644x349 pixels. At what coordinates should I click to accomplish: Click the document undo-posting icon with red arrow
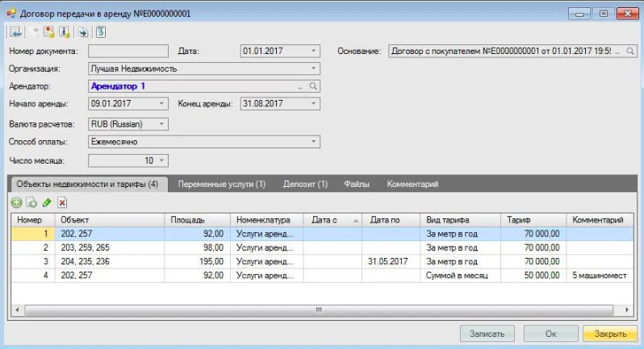tap(49, 32)
